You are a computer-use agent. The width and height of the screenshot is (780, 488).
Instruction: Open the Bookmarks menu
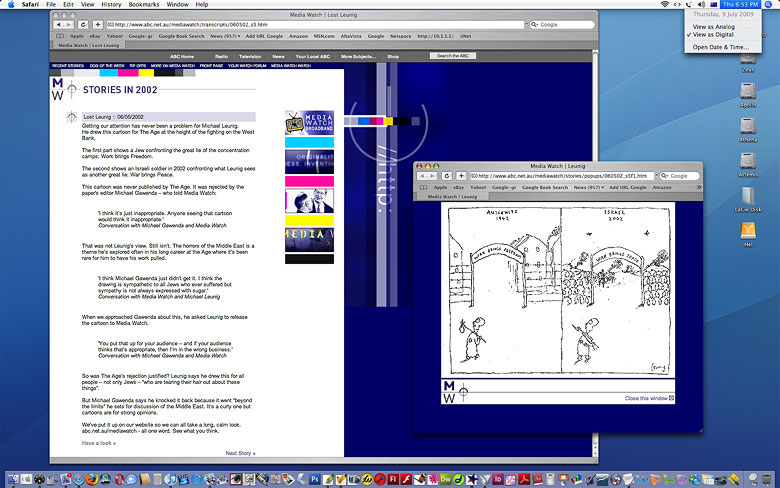point(144,4)
